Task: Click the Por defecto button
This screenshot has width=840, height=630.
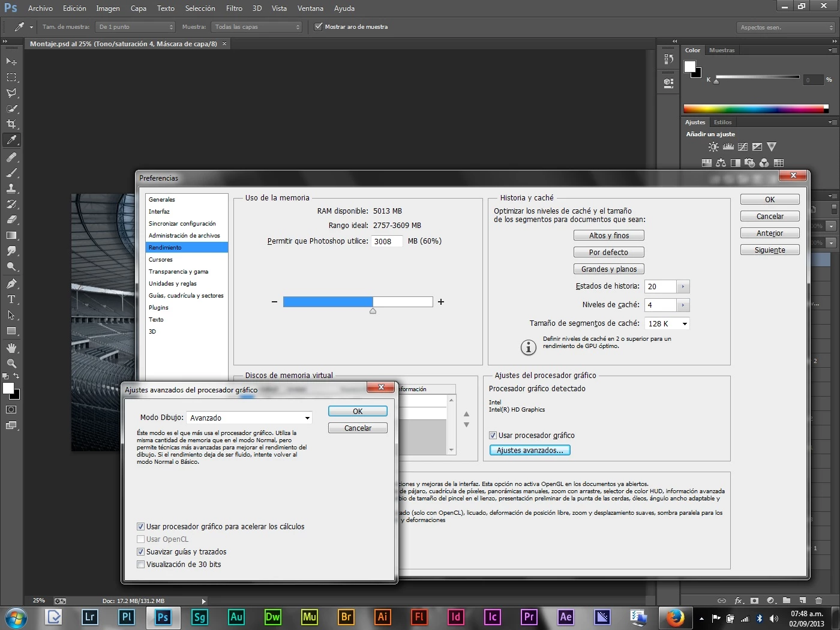Action: point(608,253)
